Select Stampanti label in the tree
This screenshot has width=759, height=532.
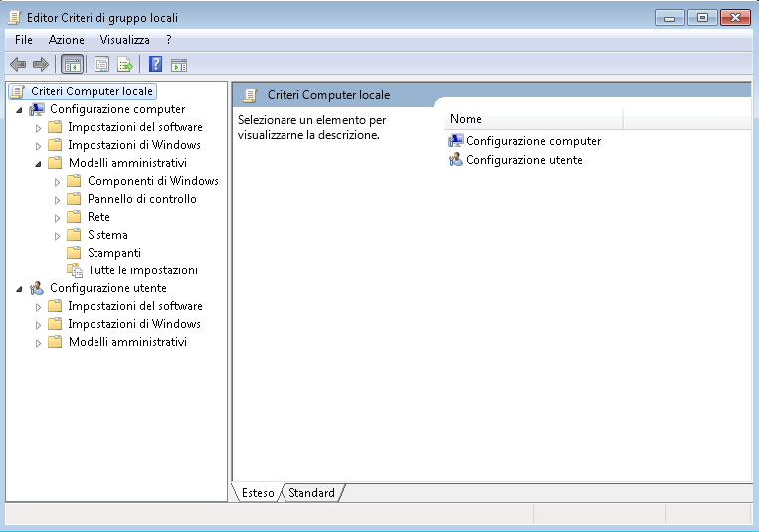point(114,253)
